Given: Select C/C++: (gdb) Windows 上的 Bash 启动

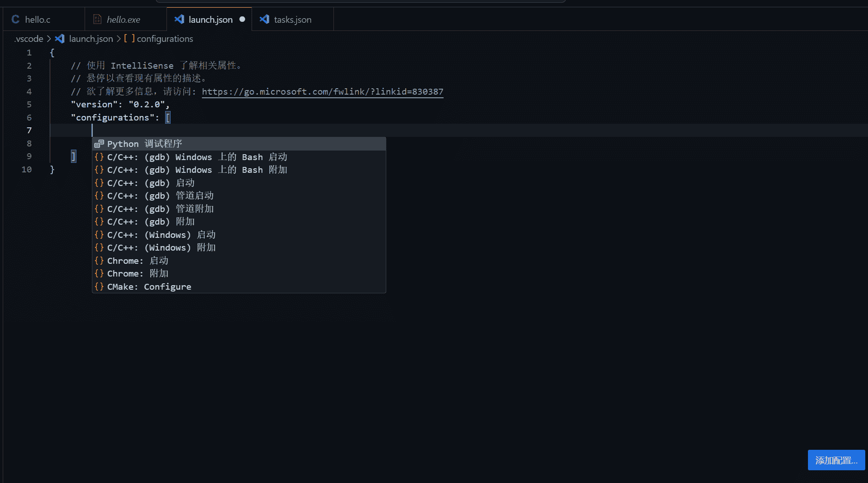Looking at the screenshot, I should click(x=239, y=157).
